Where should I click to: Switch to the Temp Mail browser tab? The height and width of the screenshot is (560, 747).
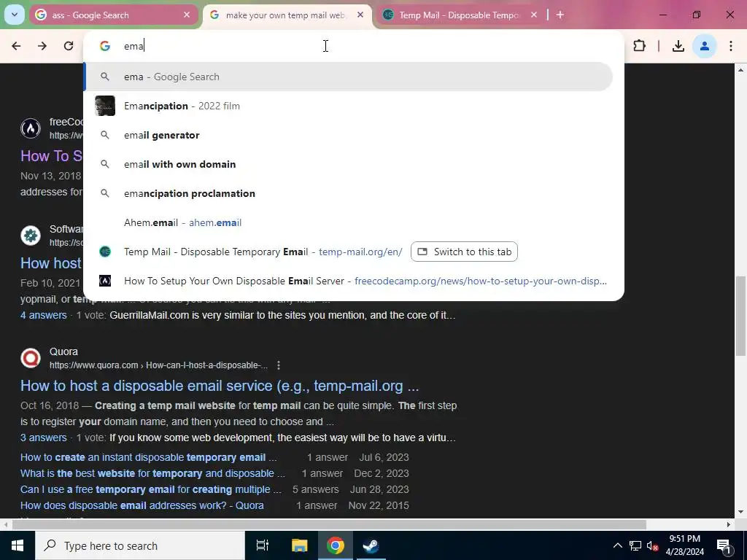[460, 15]
